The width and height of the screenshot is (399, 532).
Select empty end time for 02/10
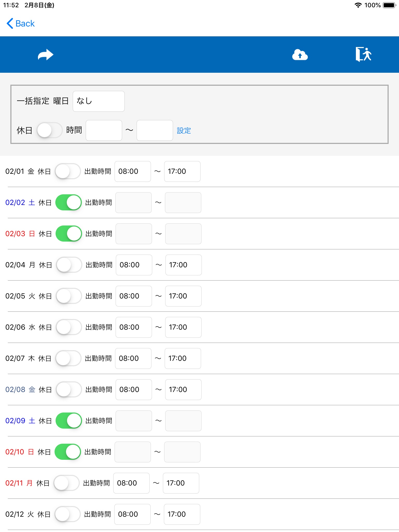[x=182, y=452]
